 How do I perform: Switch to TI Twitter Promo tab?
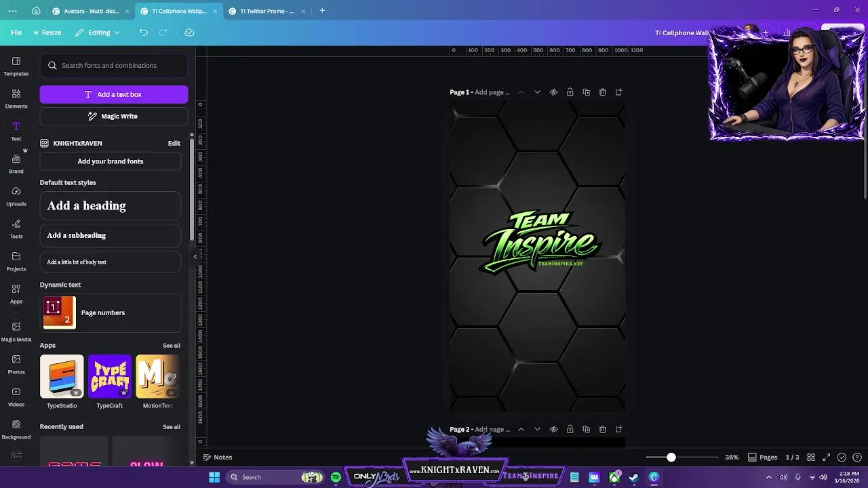coord(267,11)
